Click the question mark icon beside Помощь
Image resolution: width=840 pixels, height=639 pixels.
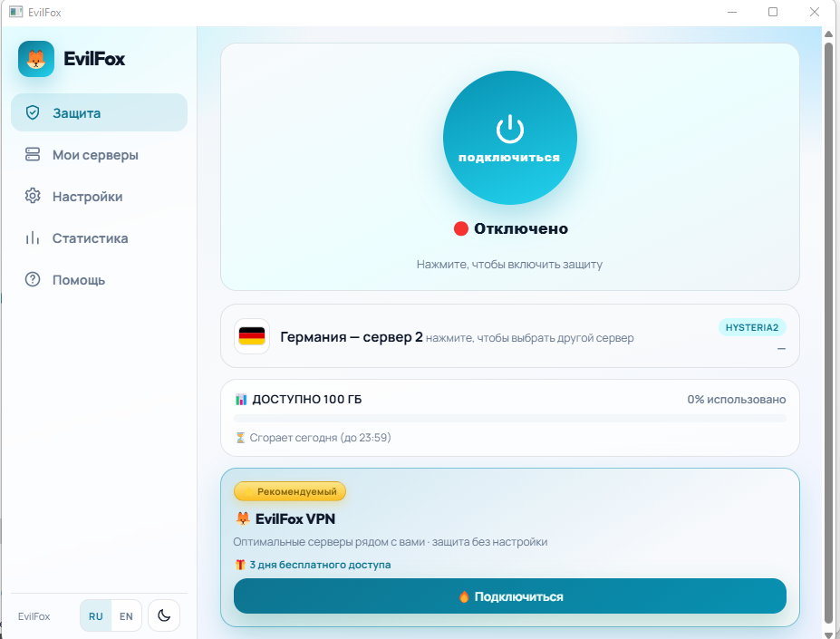[33, 280]
